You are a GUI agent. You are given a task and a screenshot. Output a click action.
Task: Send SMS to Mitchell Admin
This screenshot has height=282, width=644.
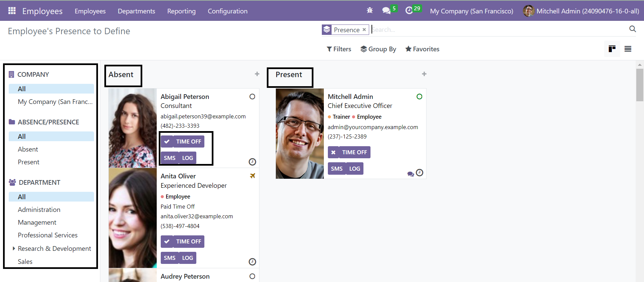(337, 169)
